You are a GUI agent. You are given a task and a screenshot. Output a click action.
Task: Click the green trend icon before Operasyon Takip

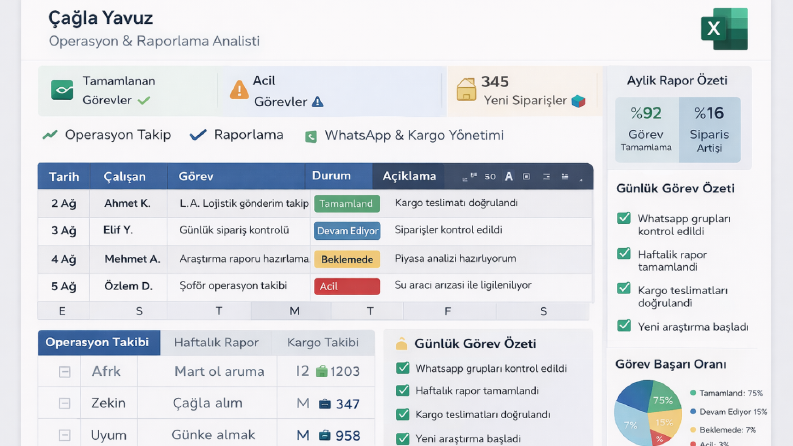point(50,135)
